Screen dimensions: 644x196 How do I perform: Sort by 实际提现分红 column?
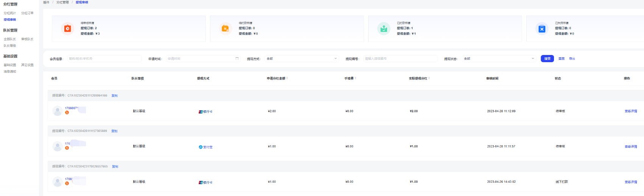[429, 78]
